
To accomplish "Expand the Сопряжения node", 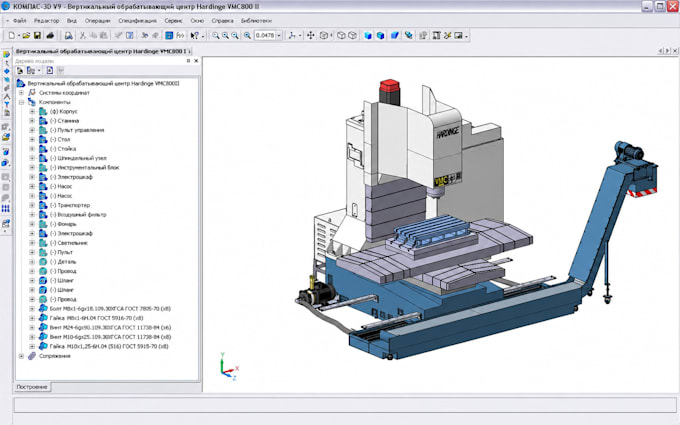I will (21, 356).
